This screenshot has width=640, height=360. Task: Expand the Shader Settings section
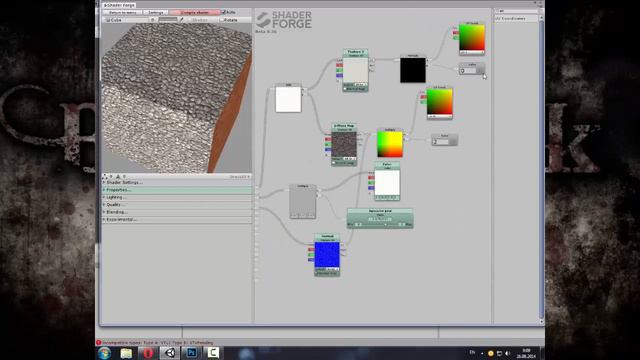(177, 182)
